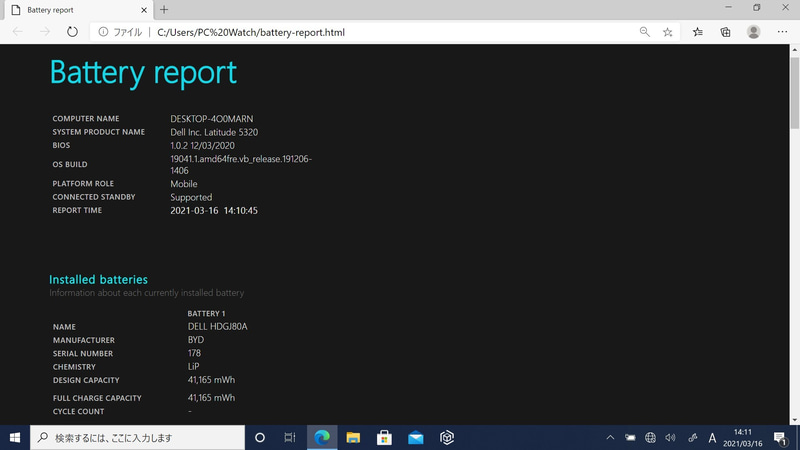Click manufacturer value BYD

point(196,340)
